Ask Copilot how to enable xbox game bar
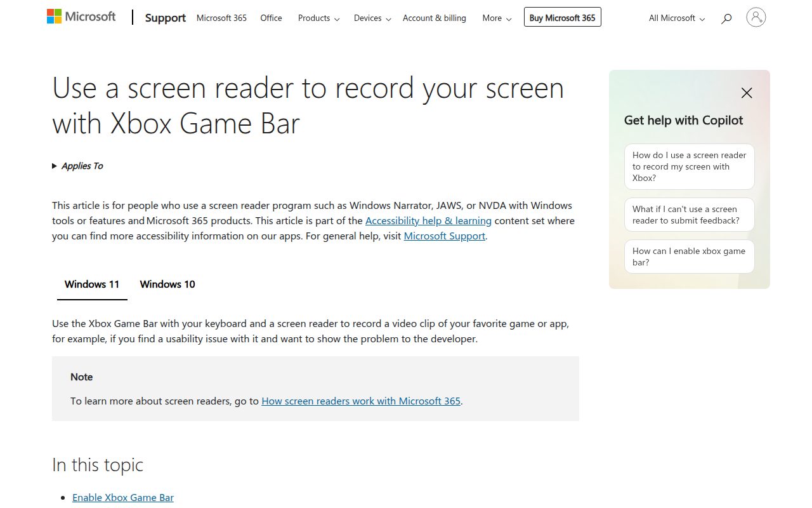Screen dimensions: 812x508 (x=690, y=257)
